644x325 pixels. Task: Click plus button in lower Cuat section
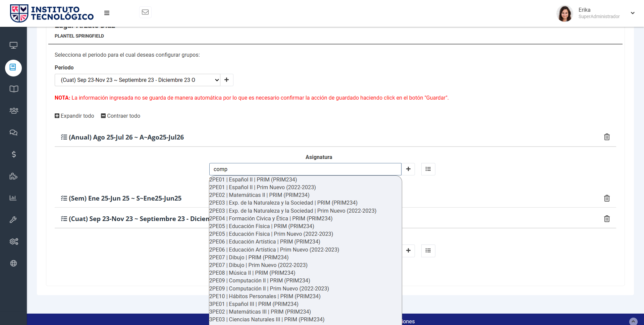click(x=408, y=251)
